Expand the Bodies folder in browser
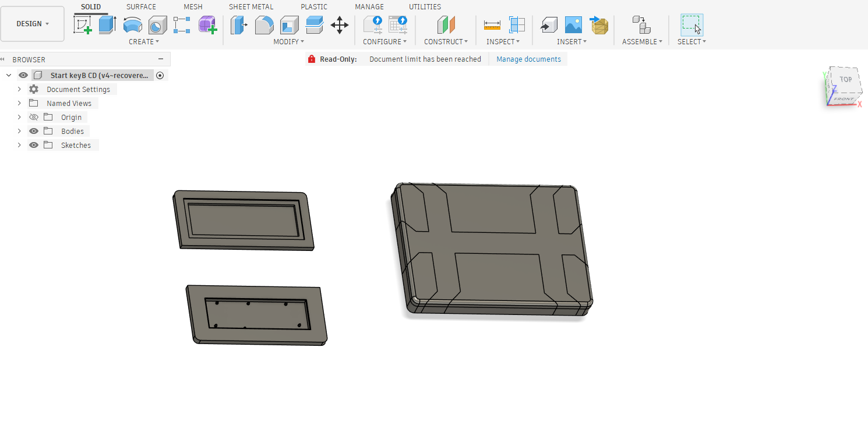This screenshot has width=868, height=432. point(19,131)
